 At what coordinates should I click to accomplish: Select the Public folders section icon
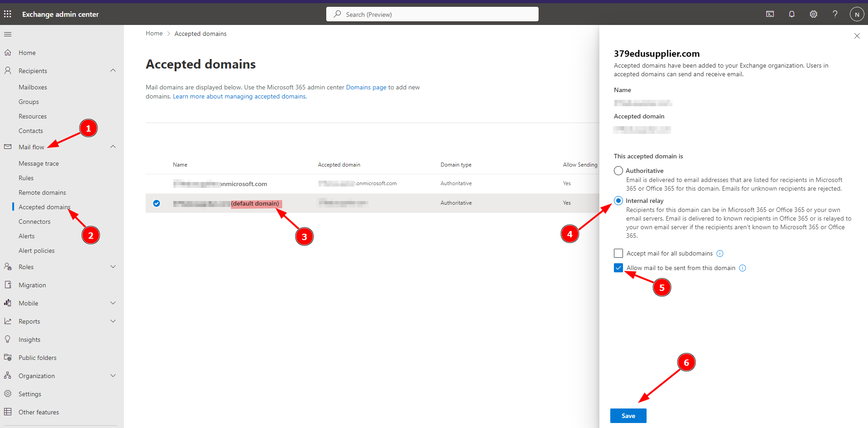pyautogui.click(x=8, y=357)
